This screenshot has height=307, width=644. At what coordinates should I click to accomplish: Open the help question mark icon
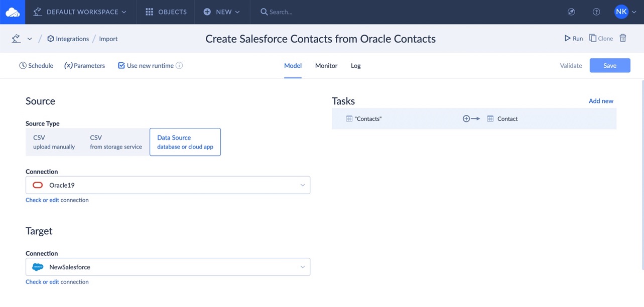coord(596,12)
